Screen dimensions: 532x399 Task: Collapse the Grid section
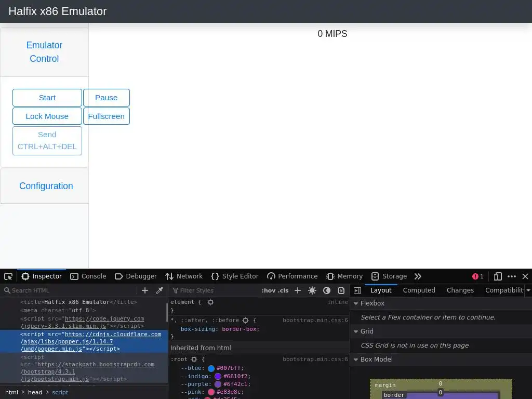(356, 331)
